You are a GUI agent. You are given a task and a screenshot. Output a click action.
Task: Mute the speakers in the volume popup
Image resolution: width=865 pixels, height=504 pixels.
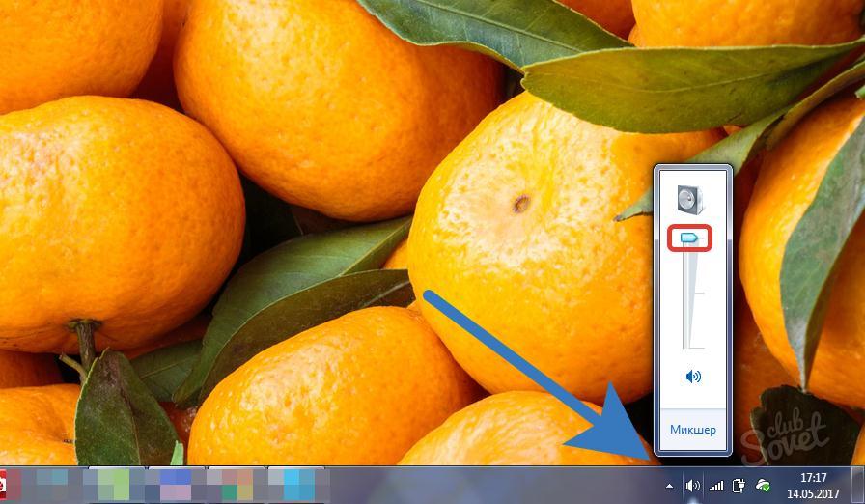(692, 377)
